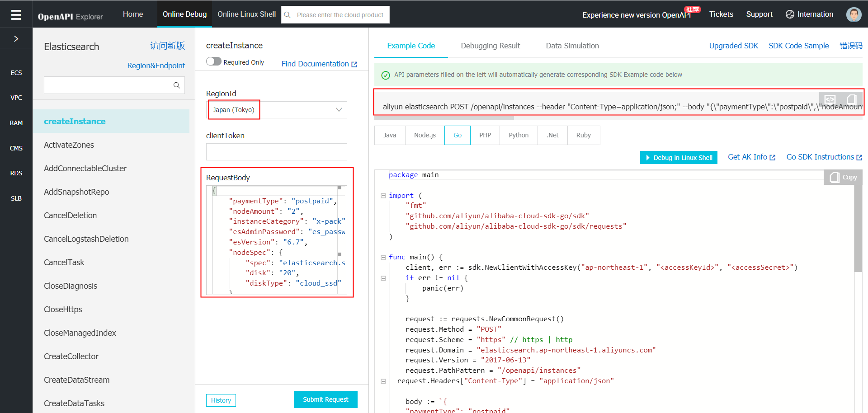868x413 pixels.
Task: Go to the Home tab
Action: coord(133,14)
